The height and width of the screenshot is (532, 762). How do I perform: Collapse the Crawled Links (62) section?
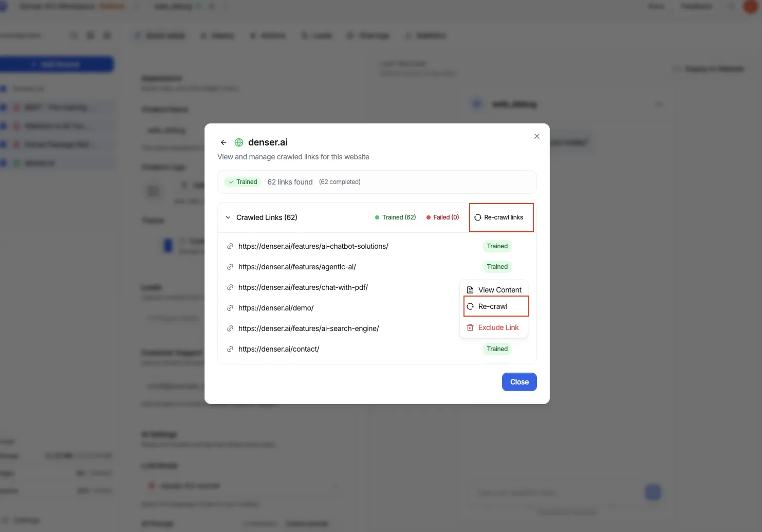click(228, 217)
